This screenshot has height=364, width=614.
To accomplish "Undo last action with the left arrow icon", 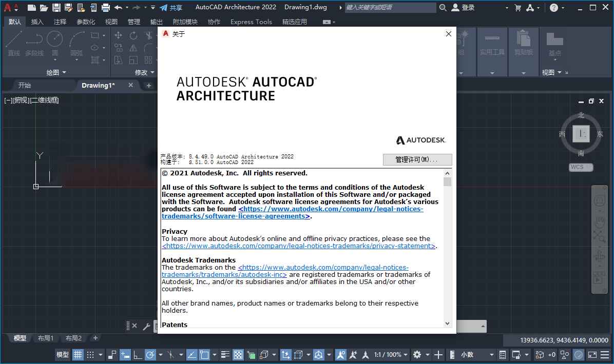I will [x=118, y=7].
